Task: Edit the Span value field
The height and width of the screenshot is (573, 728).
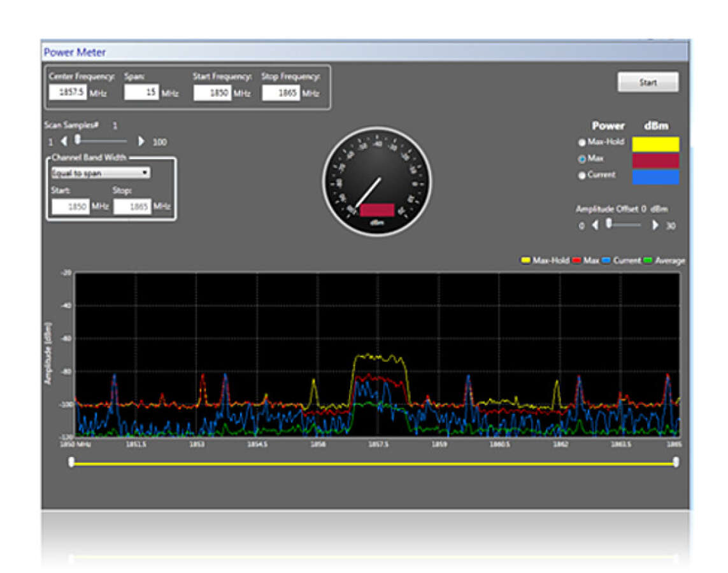Action: [141, 92]
